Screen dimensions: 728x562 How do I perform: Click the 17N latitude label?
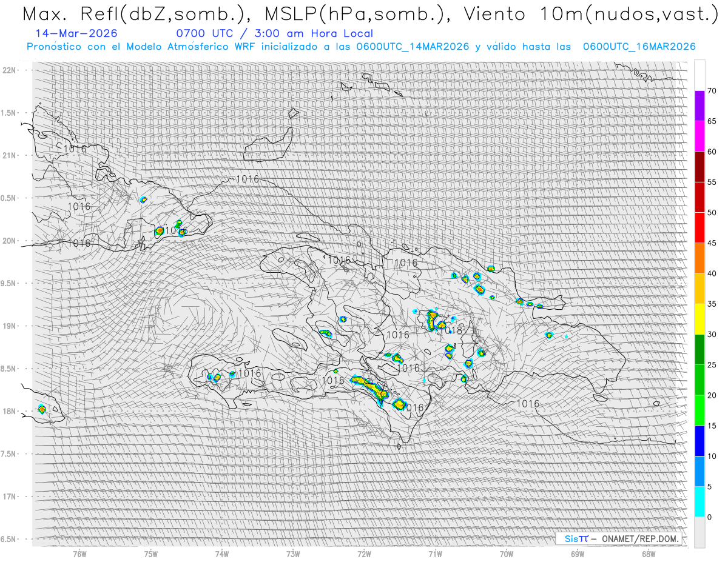pos(10,497)
